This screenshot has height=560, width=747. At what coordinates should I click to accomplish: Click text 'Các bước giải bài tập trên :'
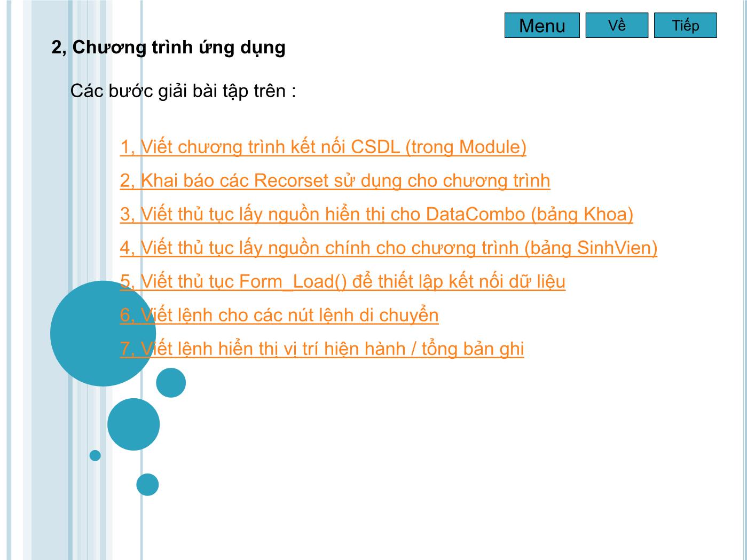(x=183, y=91)
